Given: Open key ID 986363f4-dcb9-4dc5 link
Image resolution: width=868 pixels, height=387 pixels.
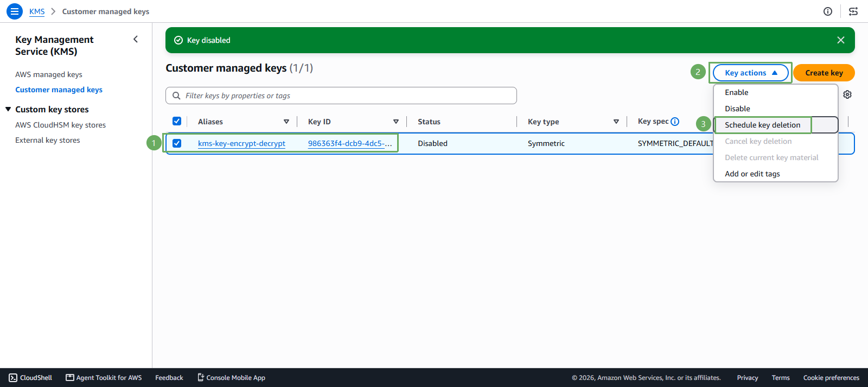Looking at the screenshot, I should [350, 143].
